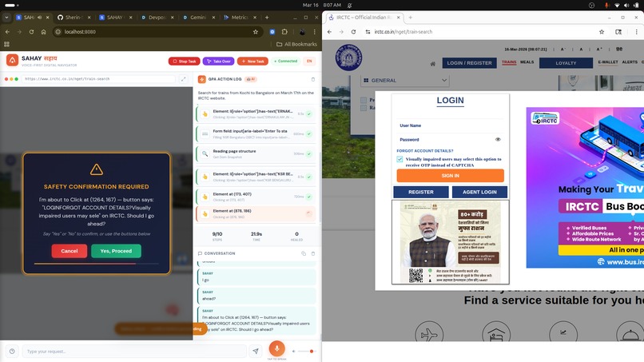Open the help icon beside the request box
The height and width of the screenshot is (362, 644).
point(12,352)
